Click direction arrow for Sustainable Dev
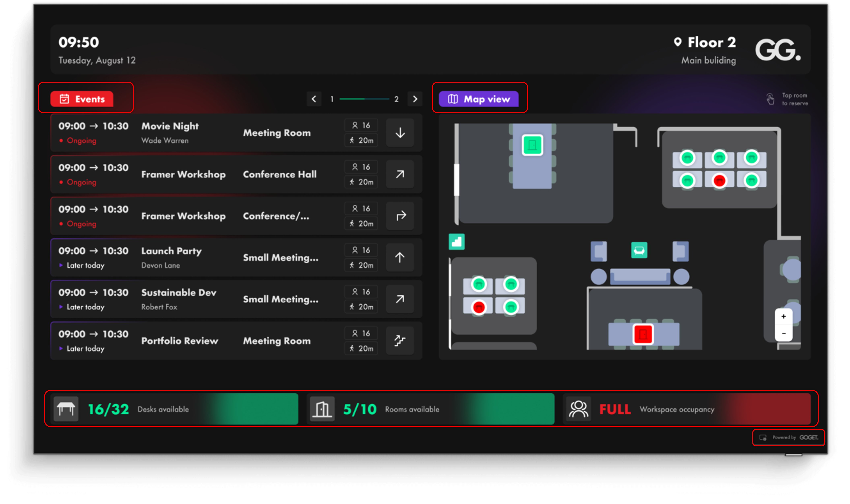850x504 pixels. (x=400, y=299)
